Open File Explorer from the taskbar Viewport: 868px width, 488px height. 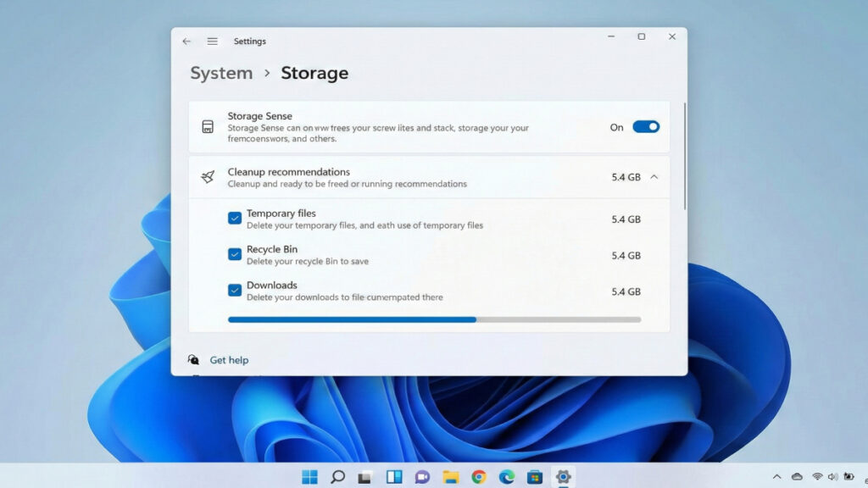point(450,477)
